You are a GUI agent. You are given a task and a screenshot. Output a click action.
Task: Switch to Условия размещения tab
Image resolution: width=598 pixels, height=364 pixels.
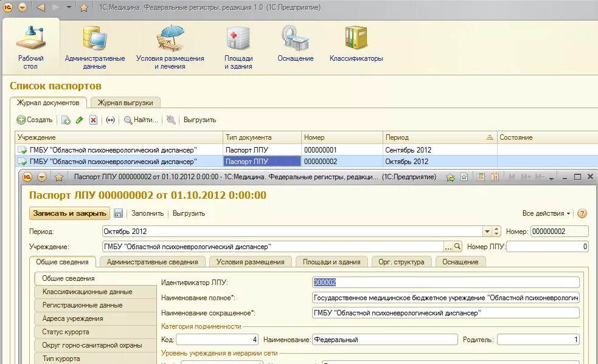(x=250, y=262)
